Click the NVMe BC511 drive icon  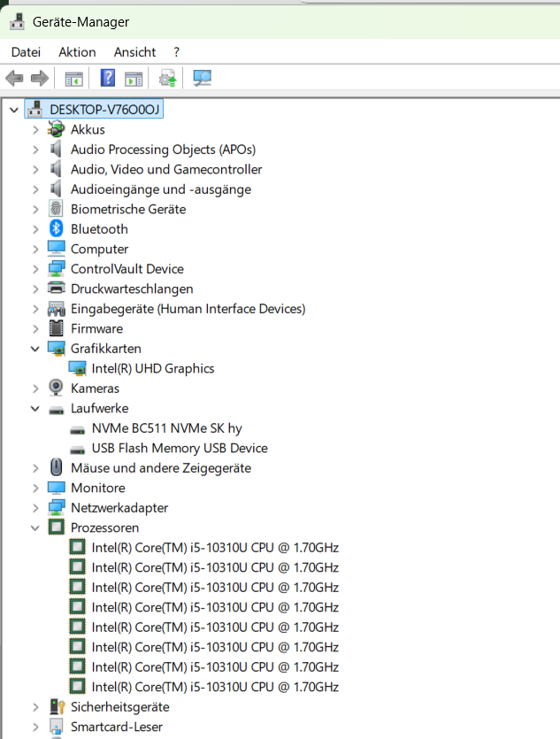77,430
